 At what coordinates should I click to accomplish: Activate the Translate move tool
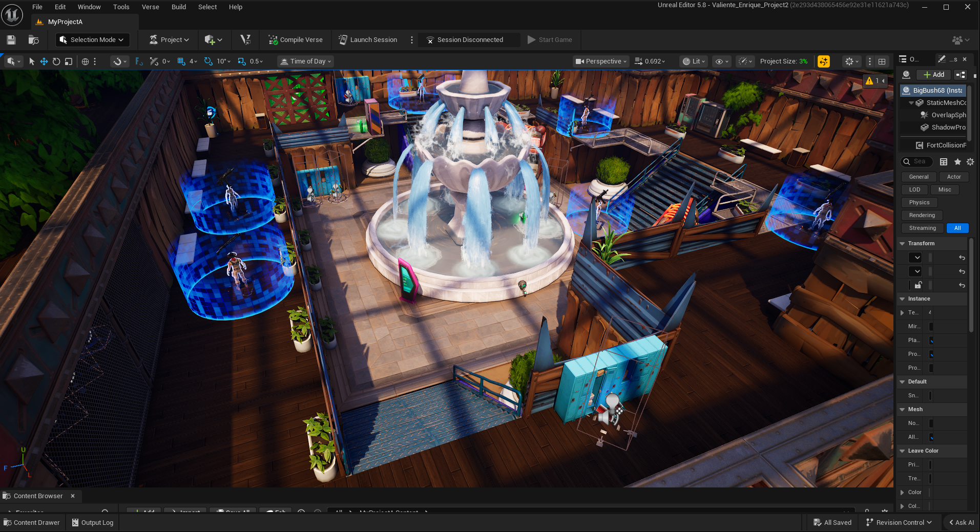44,61
